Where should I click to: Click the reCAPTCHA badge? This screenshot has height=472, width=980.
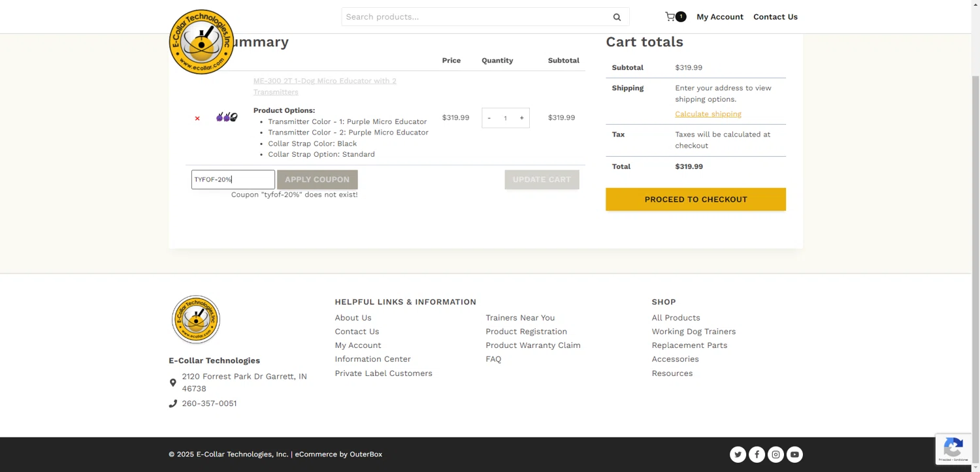[x=953, y=449]
